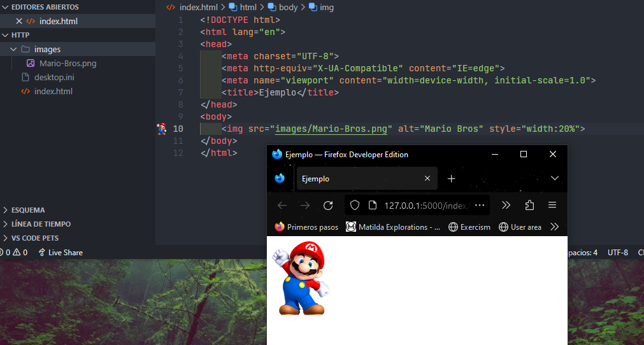Open index.html in the HTTP tree
This screenshot has width=644, height=345.
tap(54, 91)
